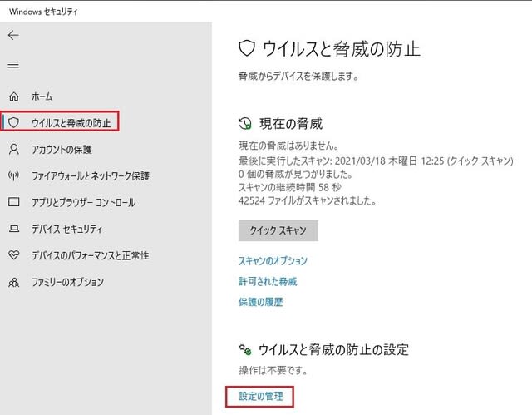This screenshot has width=532, height=415.
Task: Click the ウイルスと脅威の防止 page heading
Action: (x=342, y=48)
